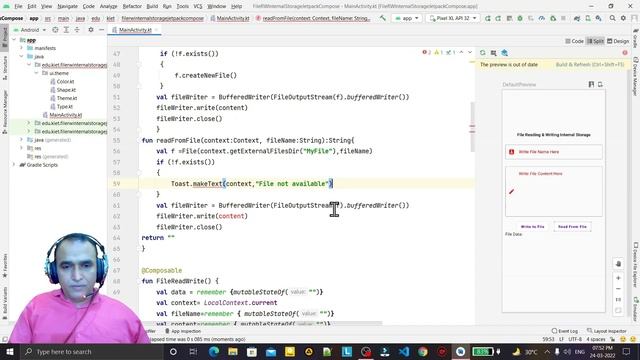Click the editor vertical scrollbar
Image resolution: width=640 pixels, height=360 pixels.
pos(472,127)
